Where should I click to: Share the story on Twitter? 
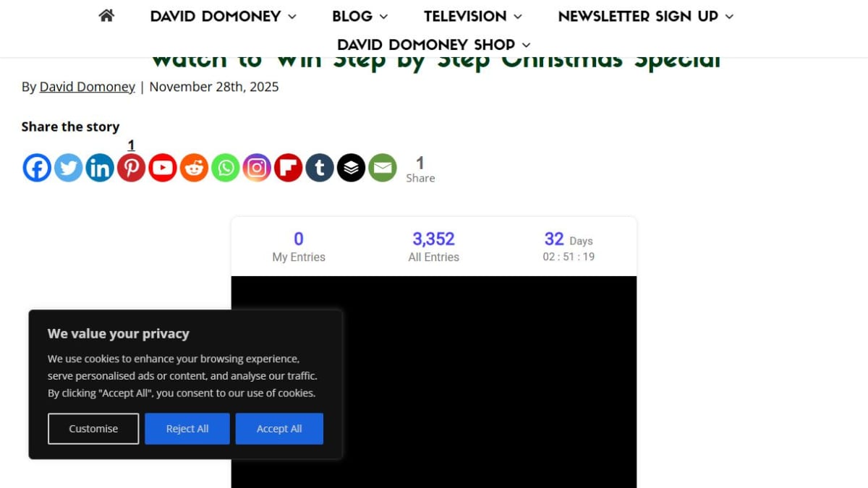[68, 168]
